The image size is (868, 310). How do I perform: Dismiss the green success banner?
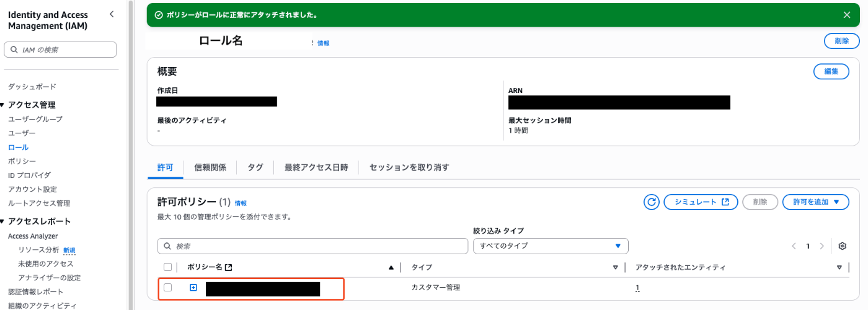847,14
